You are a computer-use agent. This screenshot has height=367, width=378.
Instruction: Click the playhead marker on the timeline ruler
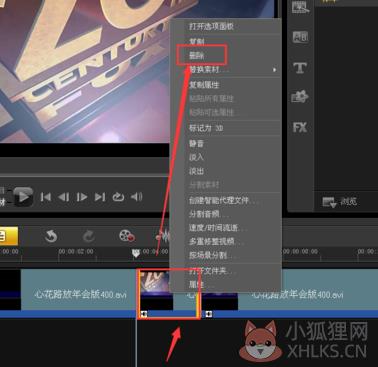(x=136, y=253)
